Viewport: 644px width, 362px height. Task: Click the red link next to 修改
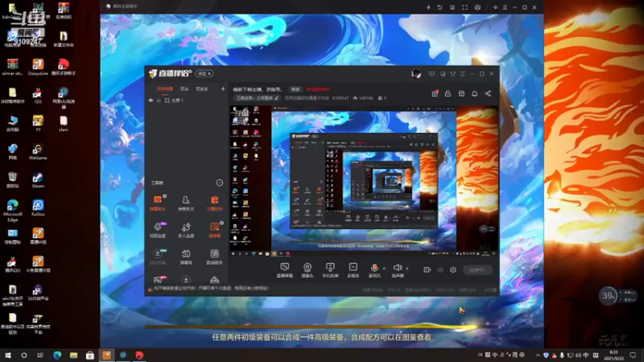(x=318, y=89)
